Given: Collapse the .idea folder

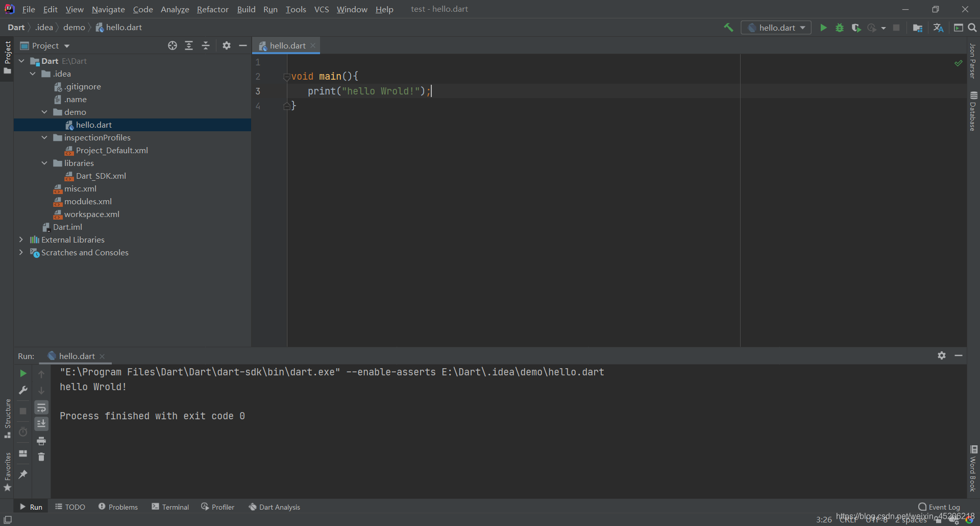Looking at the screenshot, I should tap(33, 74).
